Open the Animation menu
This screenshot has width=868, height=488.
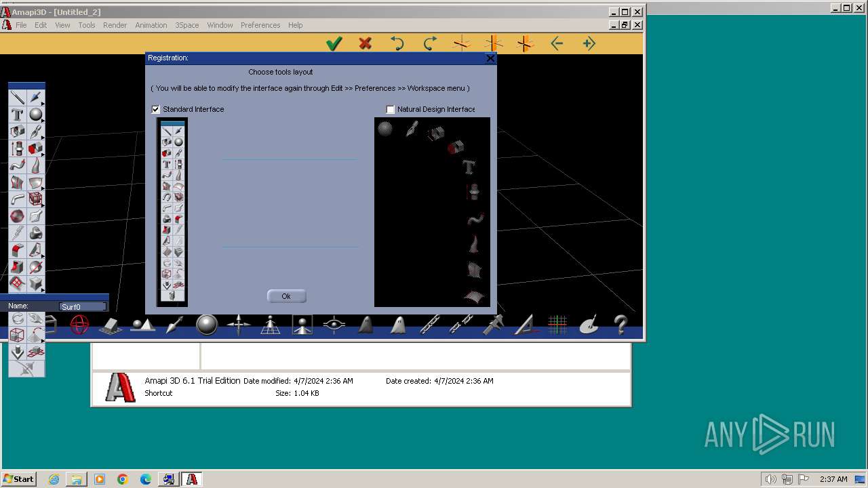[151, 25]
